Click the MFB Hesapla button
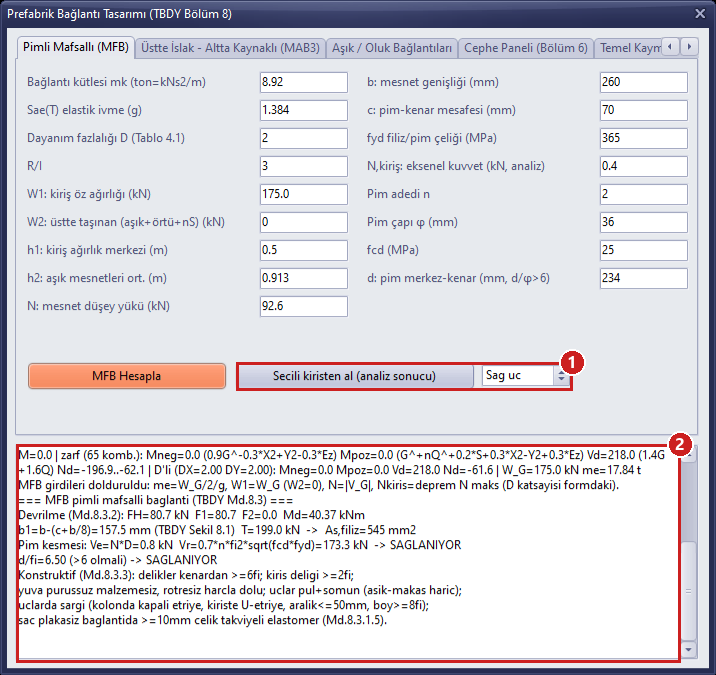 tap(126, 376)
